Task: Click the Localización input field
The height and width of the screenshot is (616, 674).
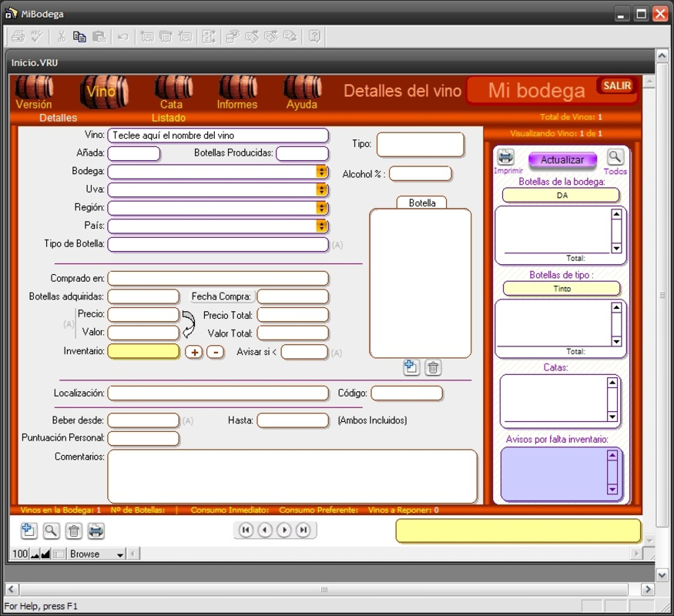Action: pyautogui.click(x=218, y=393)
